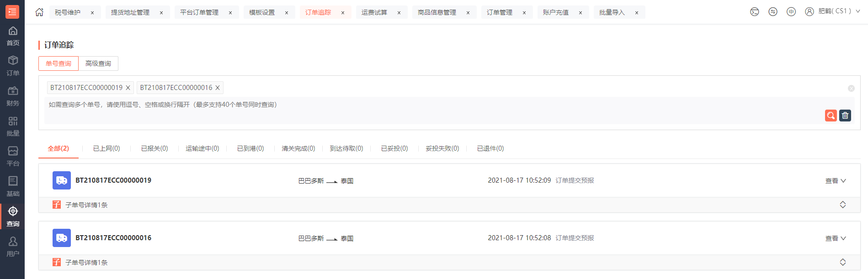Switch to the 订单管理 tab

coord(499,12)
